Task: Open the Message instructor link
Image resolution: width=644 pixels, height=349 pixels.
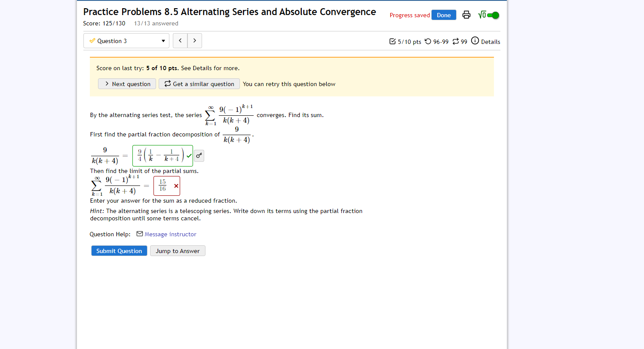Action: tap(170, 234)
